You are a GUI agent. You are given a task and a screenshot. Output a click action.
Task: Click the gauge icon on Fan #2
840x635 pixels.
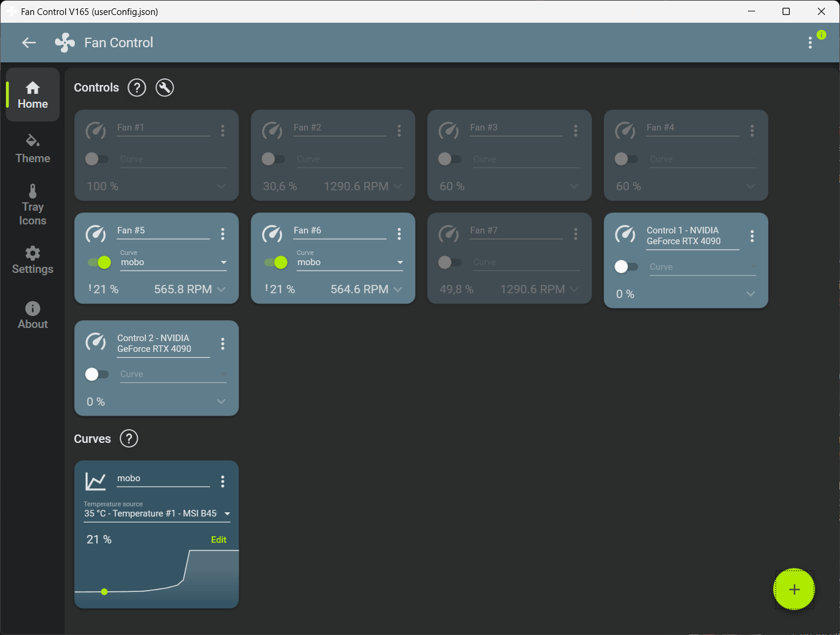coord(272,130)
